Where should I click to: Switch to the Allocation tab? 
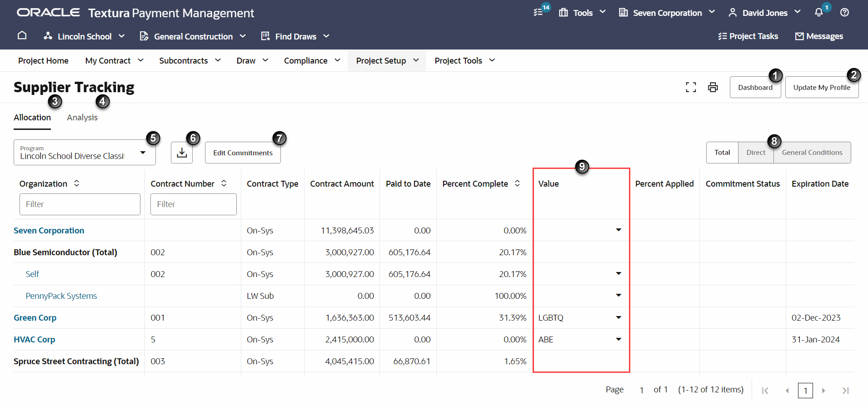coord(32,117)
